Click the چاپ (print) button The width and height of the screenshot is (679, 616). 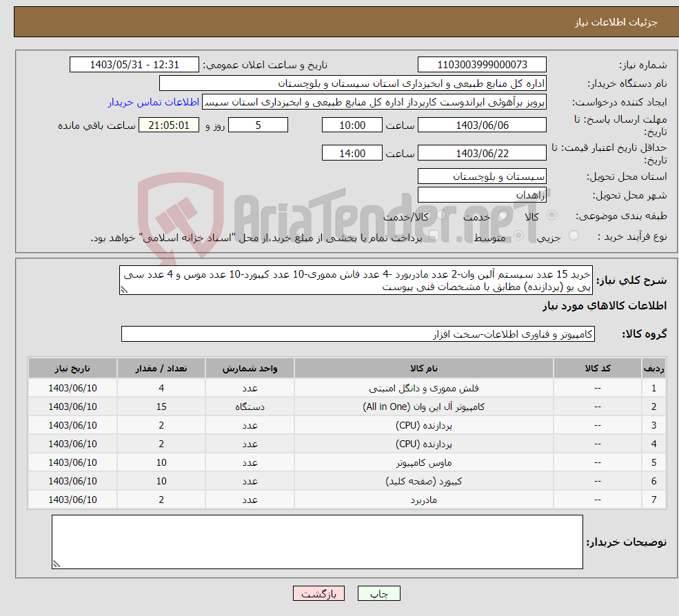[378, 593]
